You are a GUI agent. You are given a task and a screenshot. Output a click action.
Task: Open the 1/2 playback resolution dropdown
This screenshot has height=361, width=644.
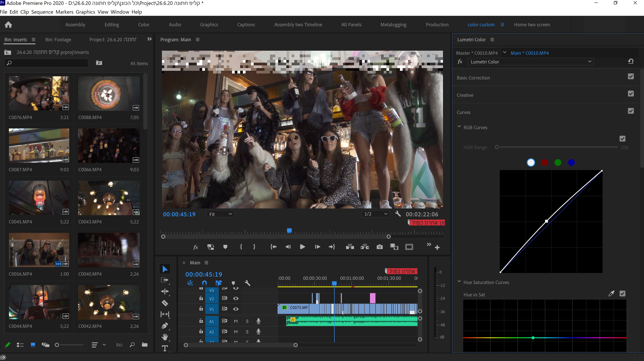coord(376,214)
